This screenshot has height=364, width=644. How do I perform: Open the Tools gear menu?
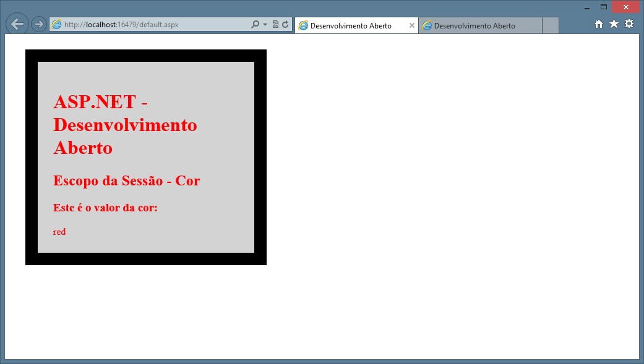(629, 24)
